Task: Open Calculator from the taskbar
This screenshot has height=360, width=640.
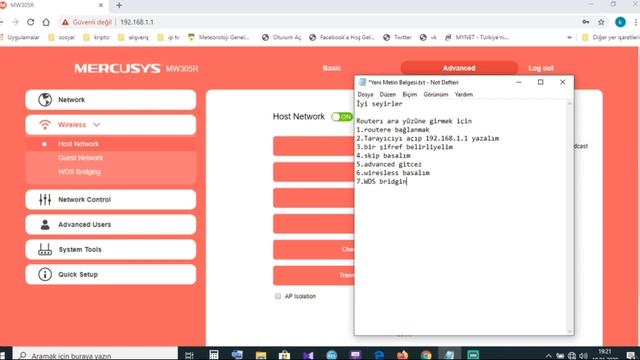Action: (x=213, y=355)
